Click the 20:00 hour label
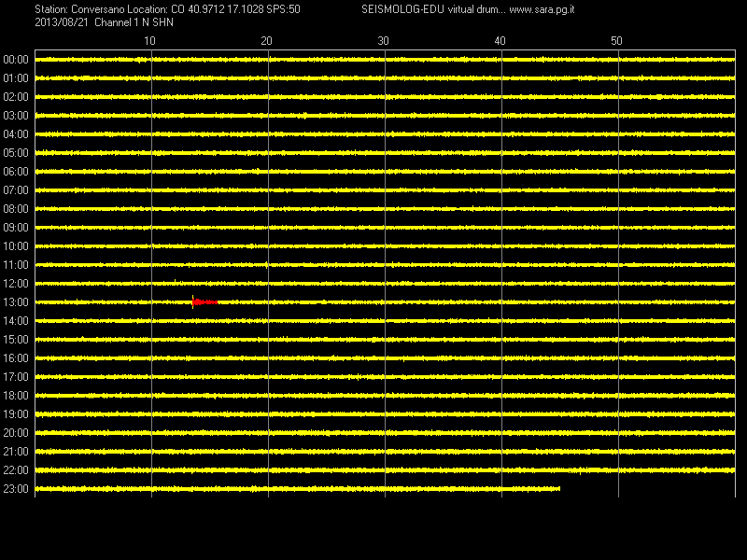This screenshot has height=560, width=747. tap(16, 433)
